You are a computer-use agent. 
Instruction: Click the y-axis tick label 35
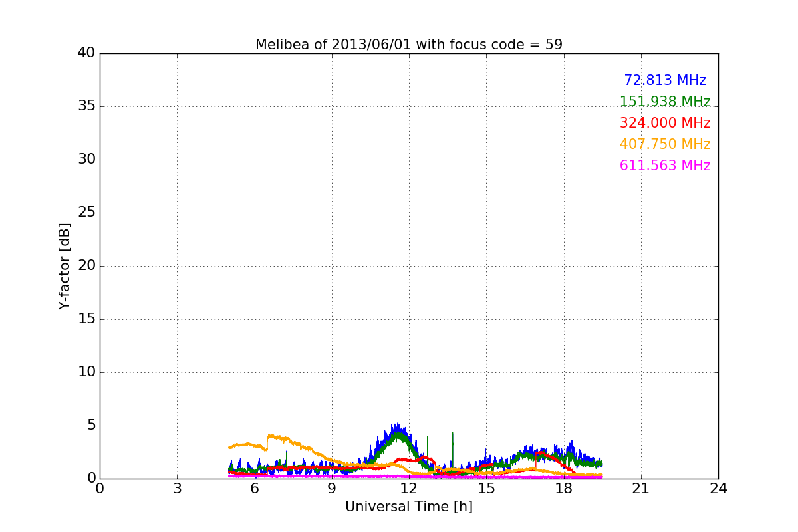tap(86, 106)
